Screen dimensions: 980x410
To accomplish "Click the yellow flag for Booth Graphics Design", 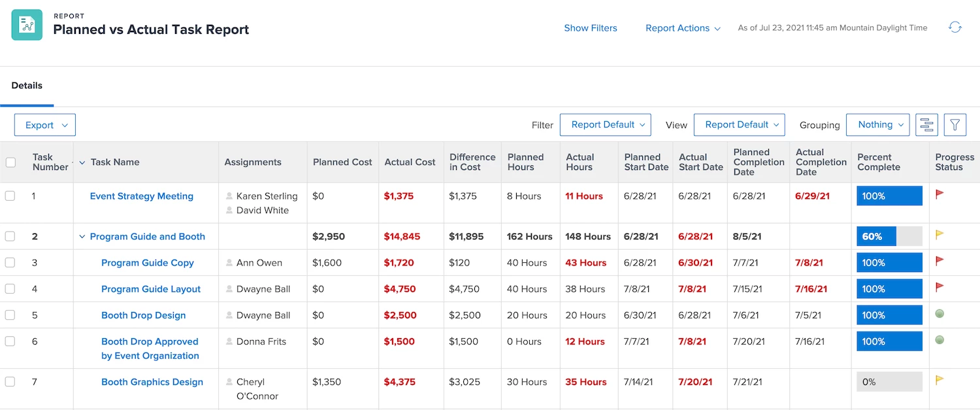I will [939, 379].
